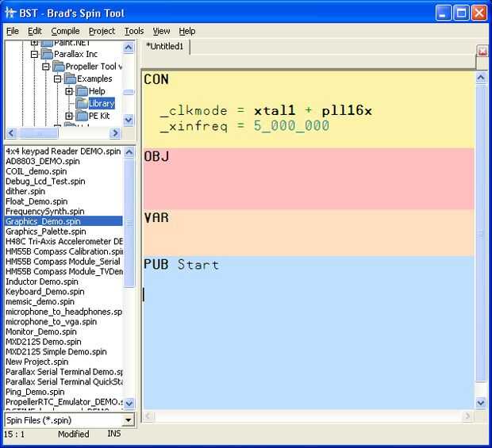This screenshot has height=448, width=492.
Task: Select memsic_demo.spin file
Action: (40, 302)
